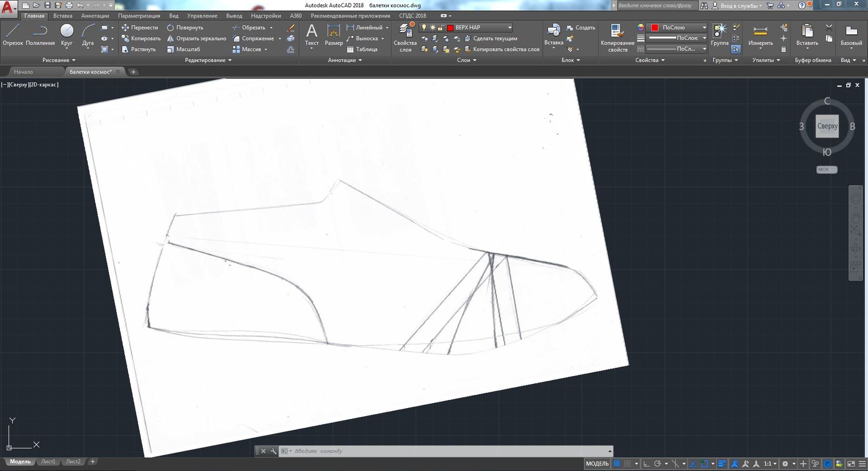Open the Параметризация ribbon tab
Screen dimensions: 868x471
point(139,16)
